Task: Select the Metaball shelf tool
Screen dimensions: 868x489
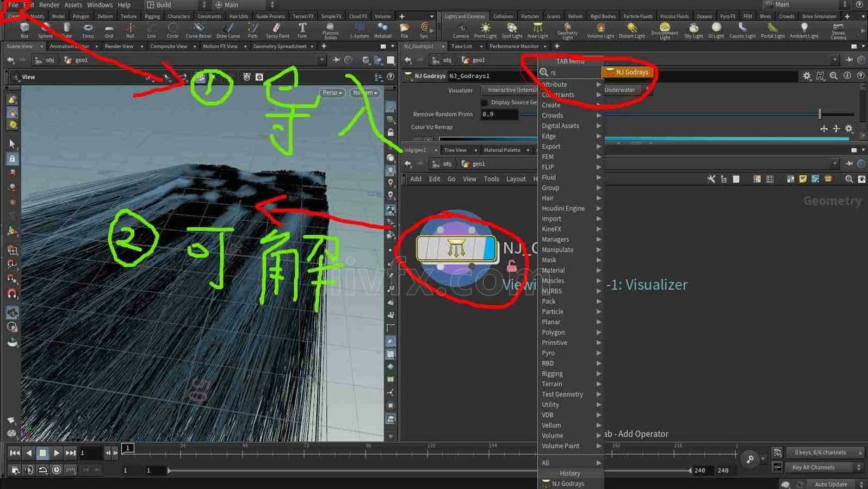Action: click(382, 30)
